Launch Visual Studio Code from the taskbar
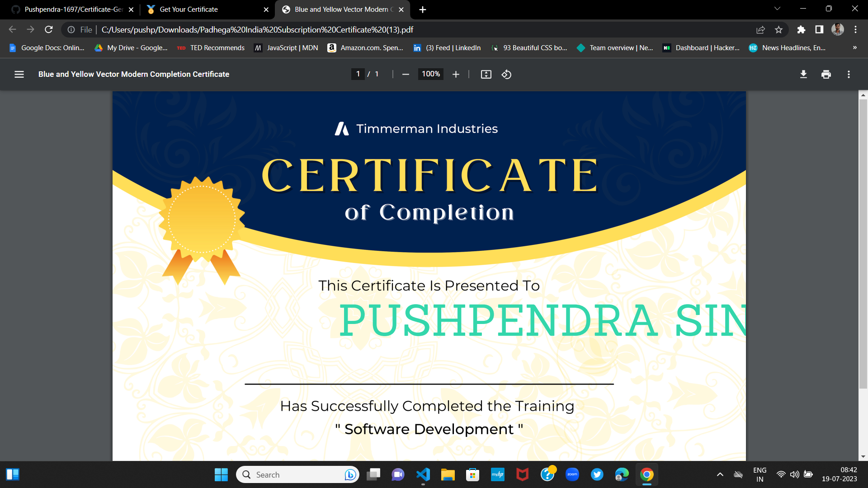 click(x=423, y=474)
